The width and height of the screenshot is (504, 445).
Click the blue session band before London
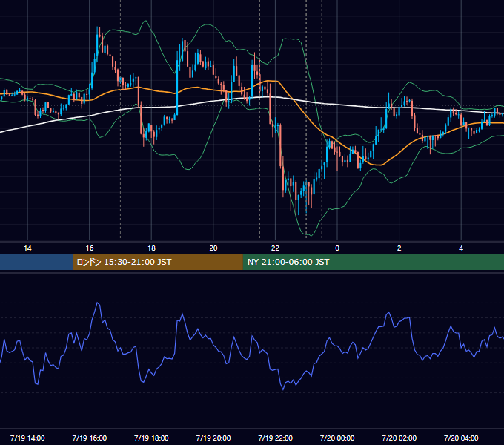36,262
